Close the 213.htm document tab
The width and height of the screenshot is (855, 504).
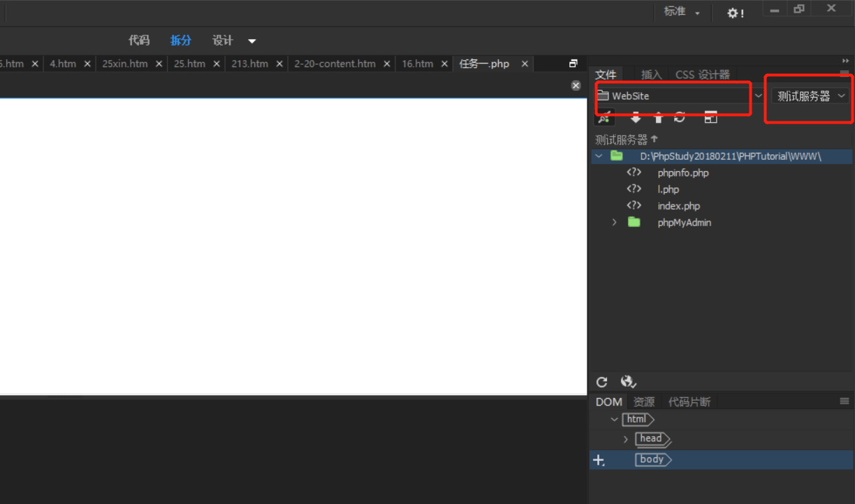tap(279, 64)
